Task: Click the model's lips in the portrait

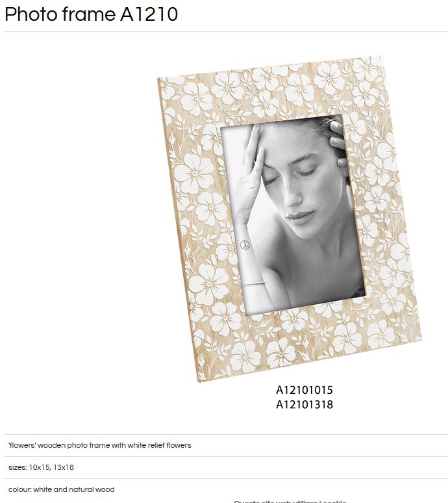Action: (x=300, y=217)
